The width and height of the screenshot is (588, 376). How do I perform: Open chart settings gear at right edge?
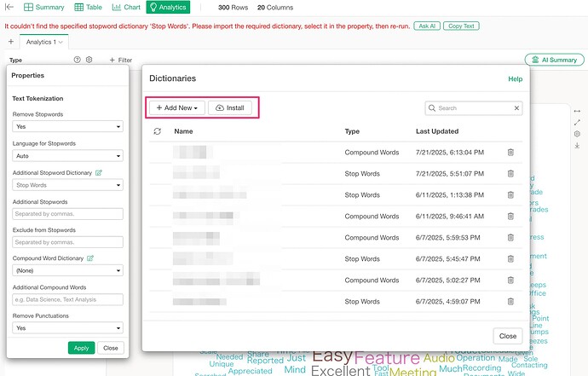[x=577, y=134]
